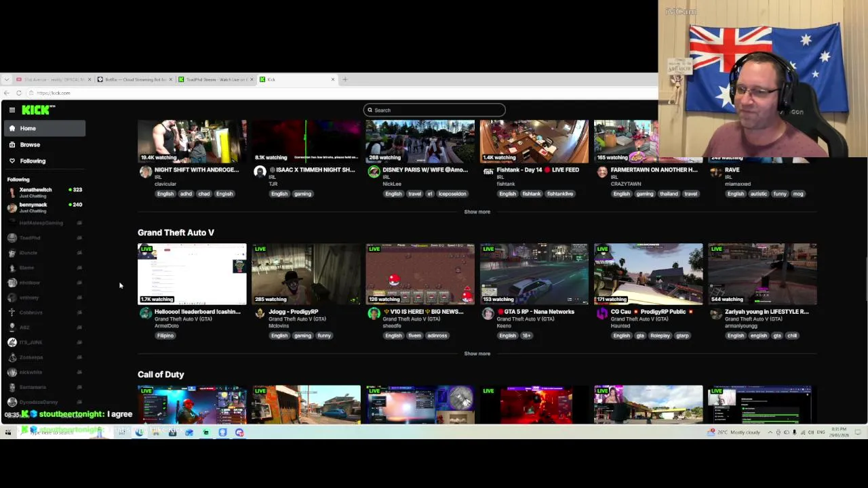
Task: Open NIGHT SHIFT WITH ANDROGE... stream thumbnail
Action: [192, 141]
